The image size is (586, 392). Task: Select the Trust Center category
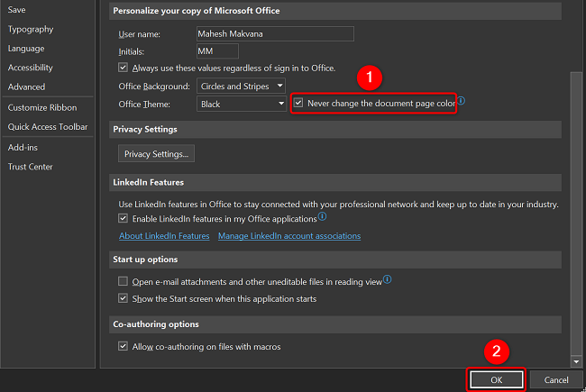(30, 167)
